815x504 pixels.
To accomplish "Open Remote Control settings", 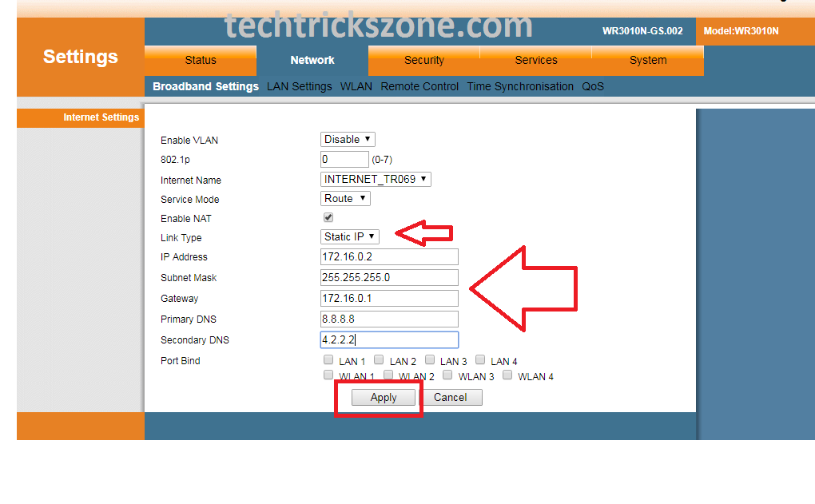I will (x=419, y=86).
